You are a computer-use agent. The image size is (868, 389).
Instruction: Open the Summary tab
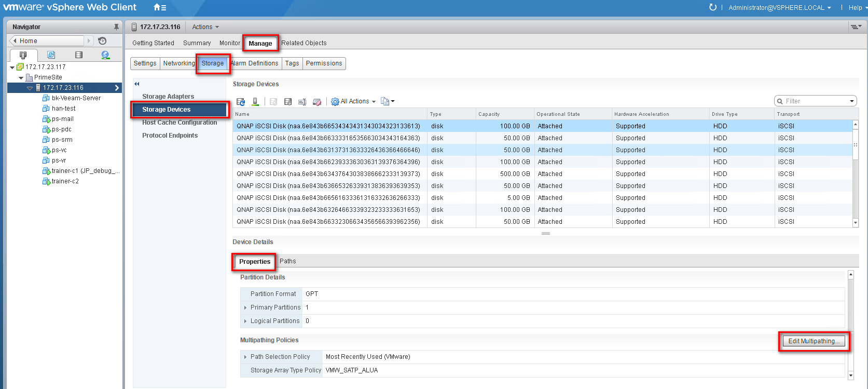(197, 43)
